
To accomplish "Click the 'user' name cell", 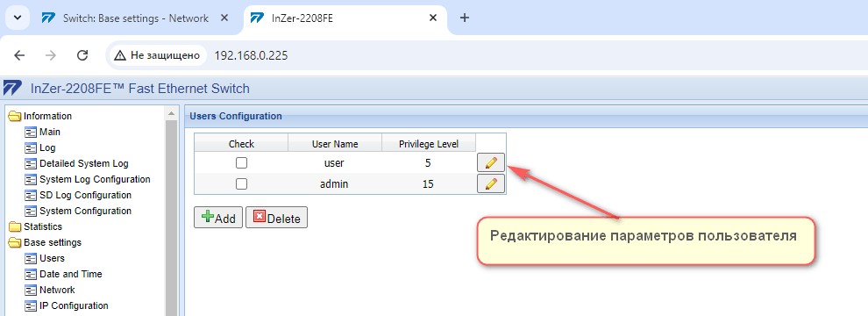I will [334, 163].
